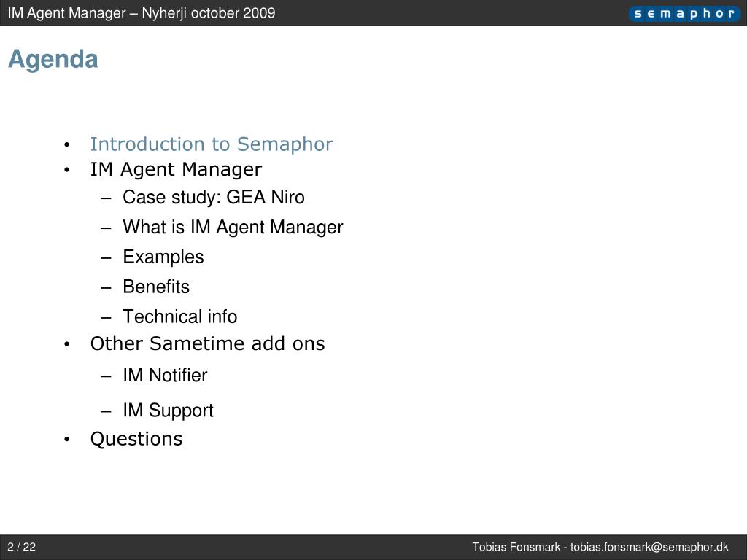Select the IM Agent Manager bullet
Viewport: 747px width, 560px height.
176,169
